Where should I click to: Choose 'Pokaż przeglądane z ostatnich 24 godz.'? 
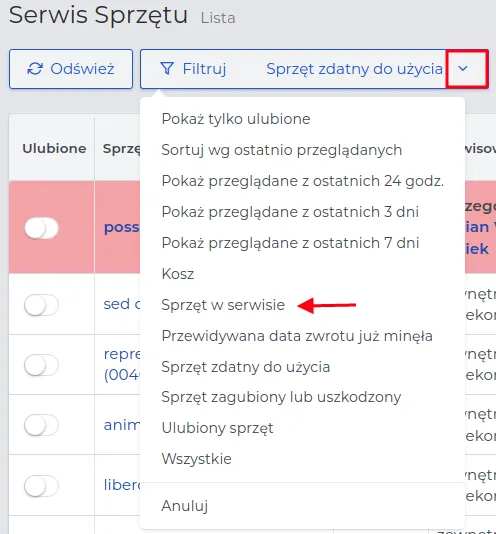[303, 181]
